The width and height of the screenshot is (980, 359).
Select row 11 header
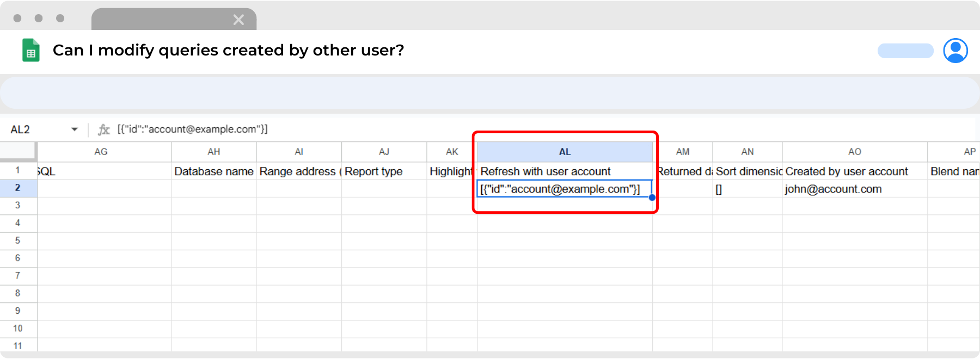(x=18, y=345)
